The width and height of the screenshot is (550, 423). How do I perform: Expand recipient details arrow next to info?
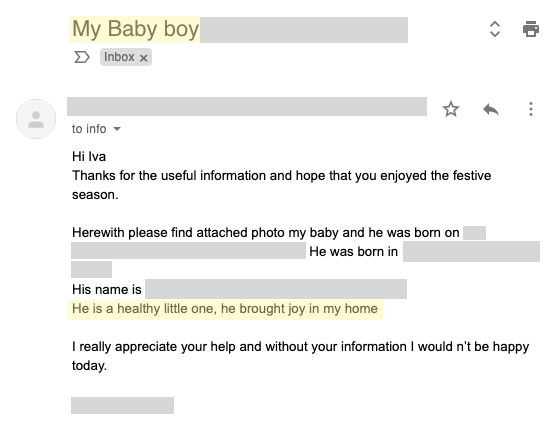click(117, 129)
